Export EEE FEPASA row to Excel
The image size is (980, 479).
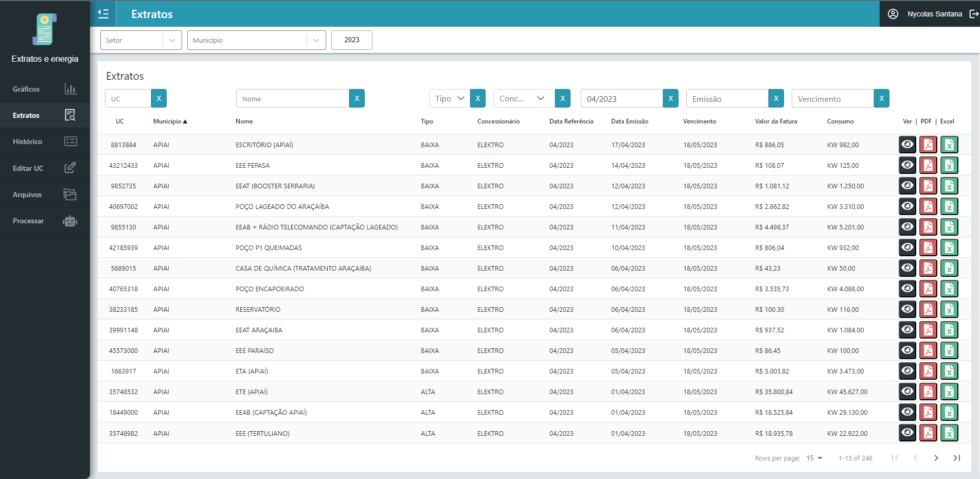click(x=949, y=165)
